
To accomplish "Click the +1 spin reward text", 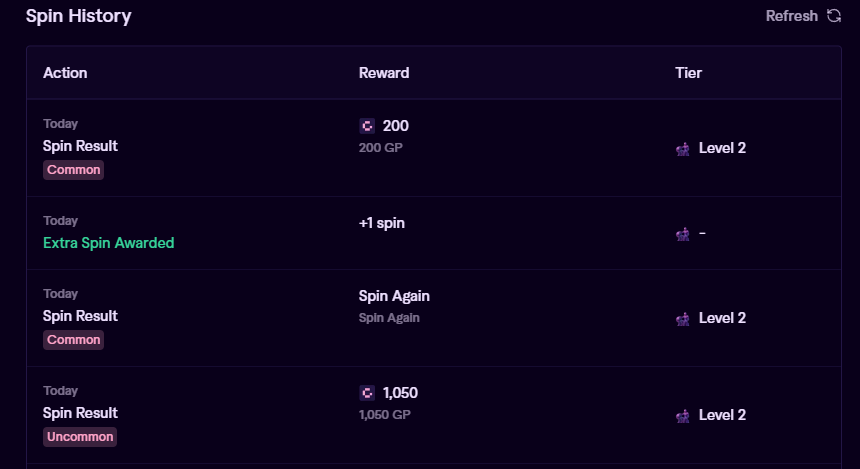I will (382, 223).
